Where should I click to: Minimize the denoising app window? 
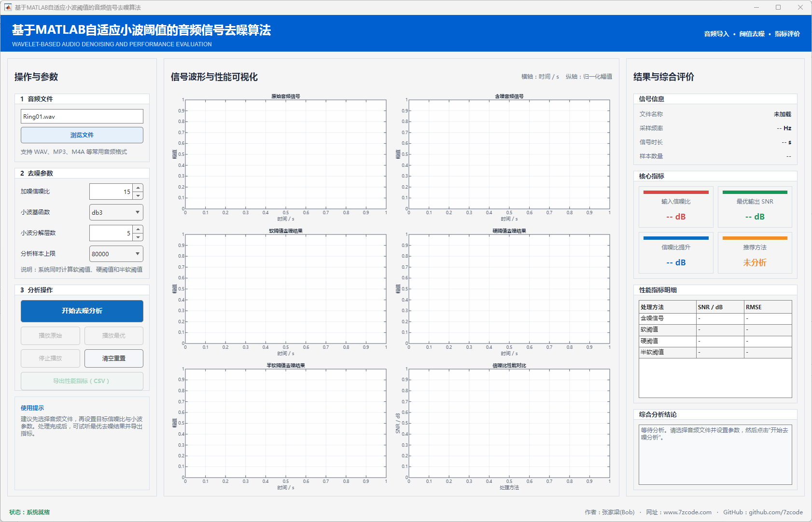756,7
